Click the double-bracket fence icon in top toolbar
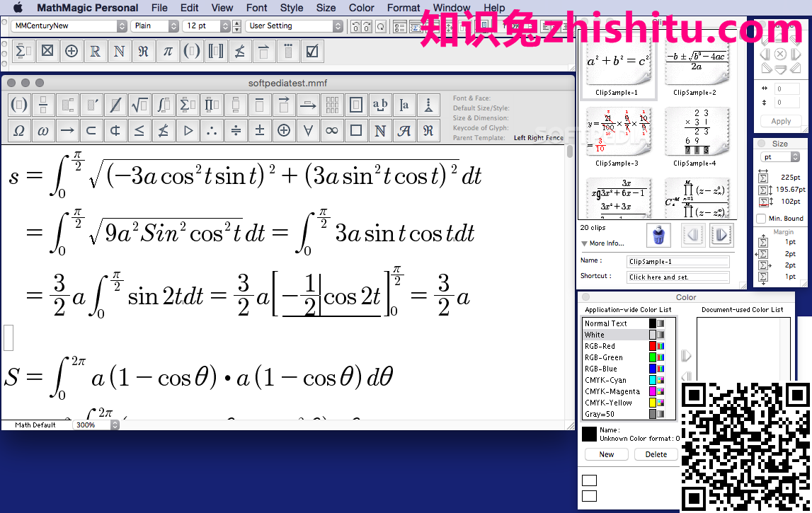Screen dimensions: 812x513 point(215,51)
